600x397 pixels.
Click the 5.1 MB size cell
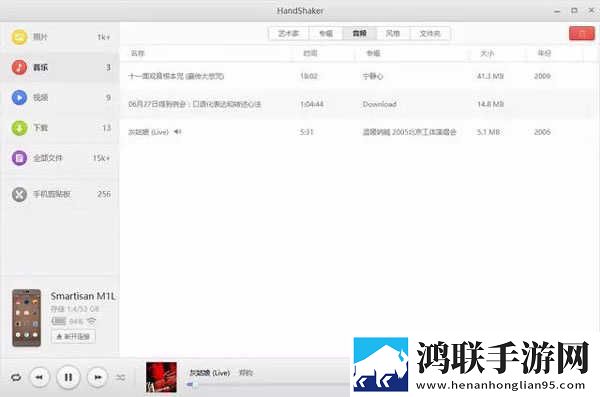488,132
